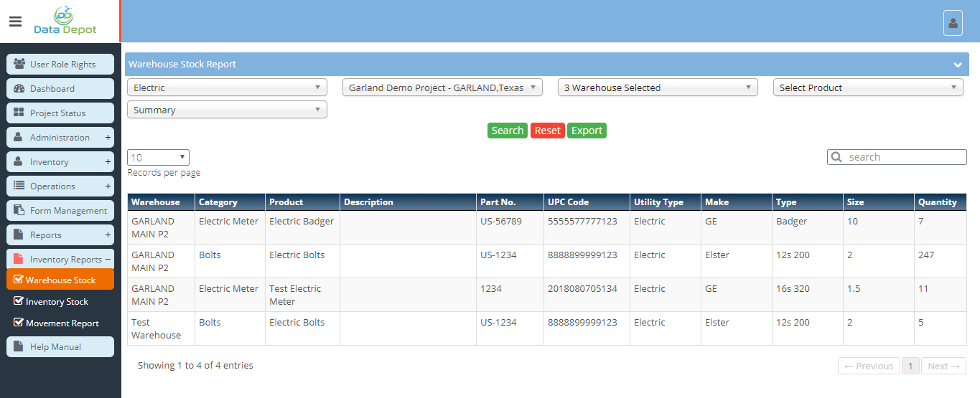
Task: Open the user profile icon
Action: tap(953, 23)
